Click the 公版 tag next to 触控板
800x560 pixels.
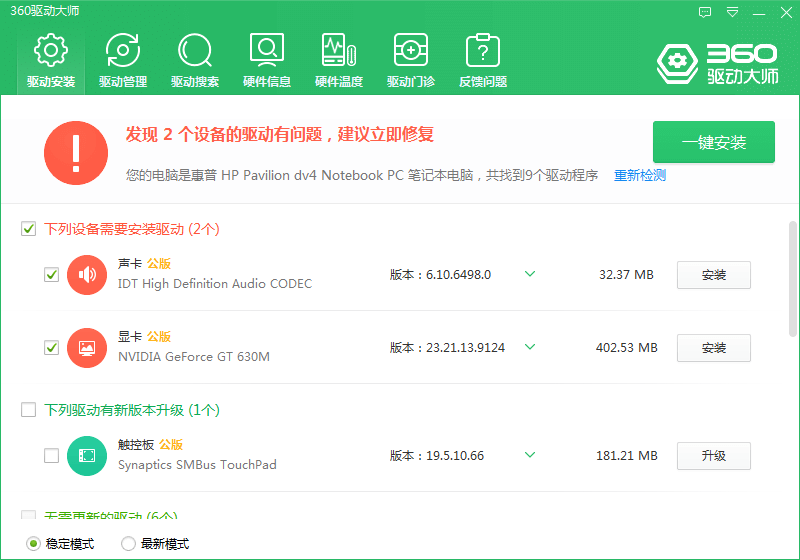[171, 445]
